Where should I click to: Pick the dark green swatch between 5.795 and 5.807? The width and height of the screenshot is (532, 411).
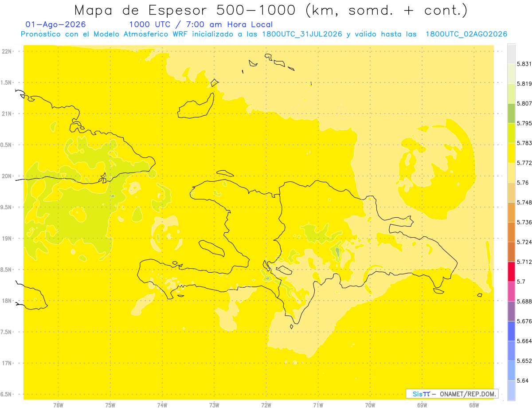pos(511,113)
